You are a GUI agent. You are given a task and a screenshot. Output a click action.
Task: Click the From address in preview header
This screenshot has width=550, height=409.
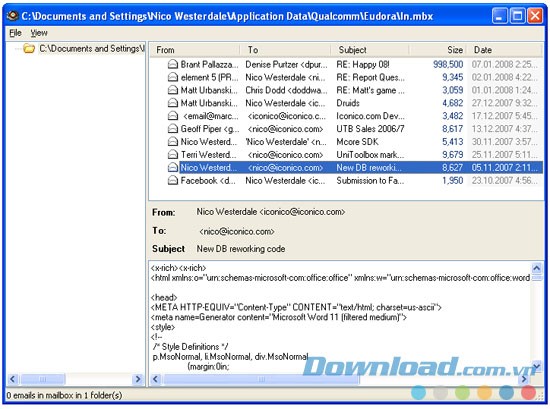(271, 212)
